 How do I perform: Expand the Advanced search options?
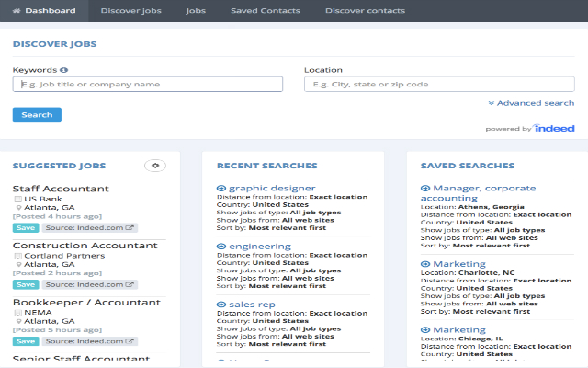pyautogui.click(x=531, y=104)
